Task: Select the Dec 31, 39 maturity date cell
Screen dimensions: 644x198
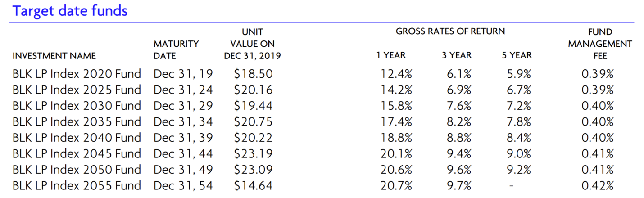Action: click(x=183, y=138)
